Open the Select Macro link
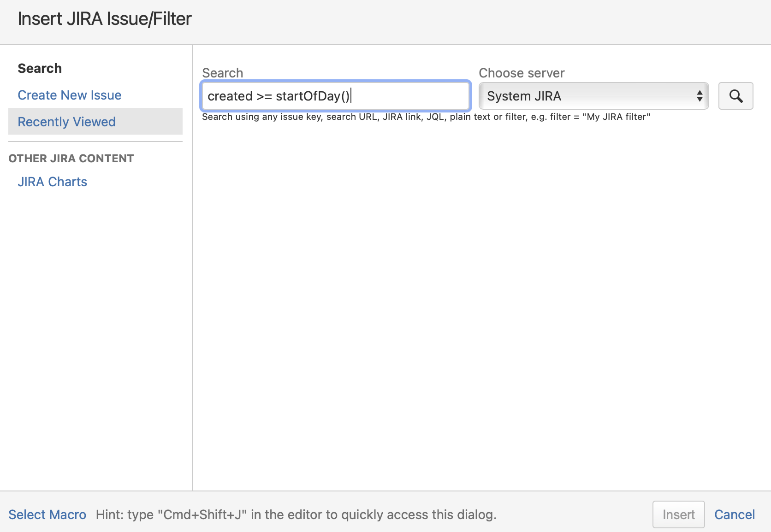 coord(47,514)
